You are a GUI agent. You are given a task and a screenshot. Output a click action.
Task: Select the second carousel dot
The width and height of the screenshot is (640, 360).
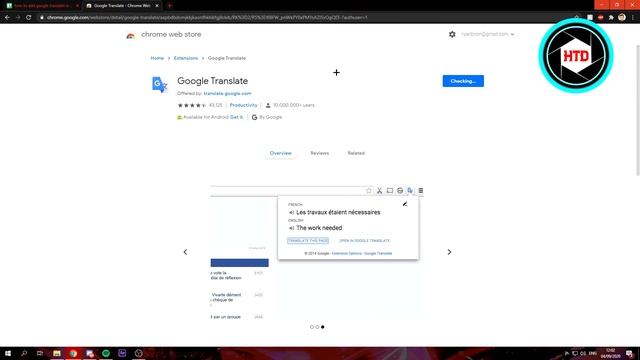pos(317,327)
